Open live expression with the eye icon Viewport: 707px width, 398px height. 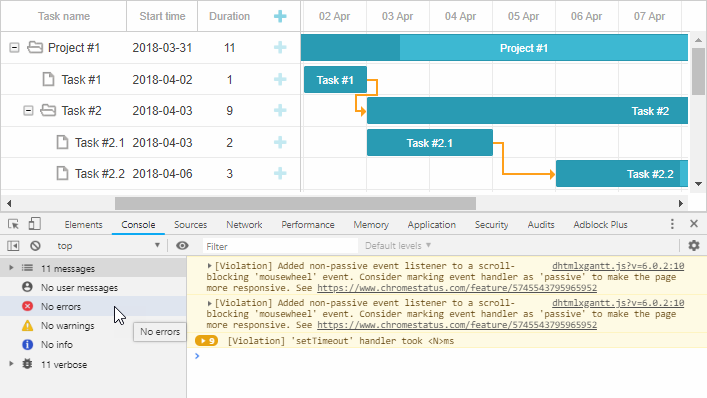pos(182,246)
